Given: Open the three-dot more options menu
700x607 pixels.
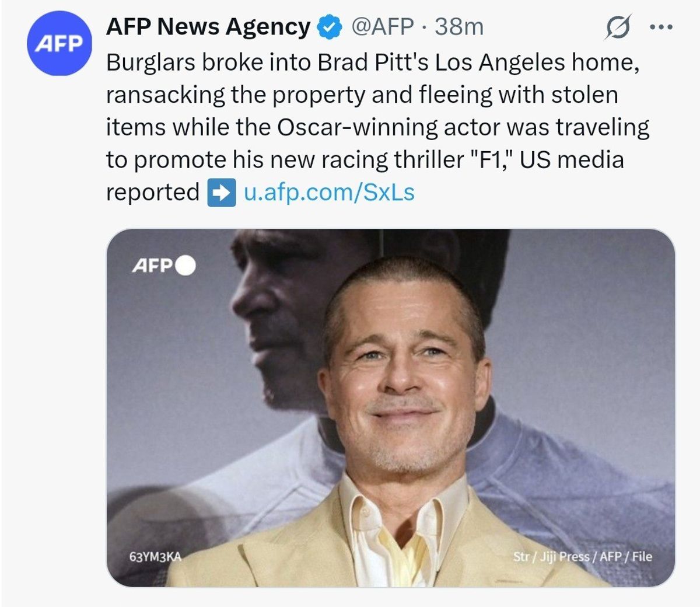Looking at the screenshot, I should (x=661, y=27).
